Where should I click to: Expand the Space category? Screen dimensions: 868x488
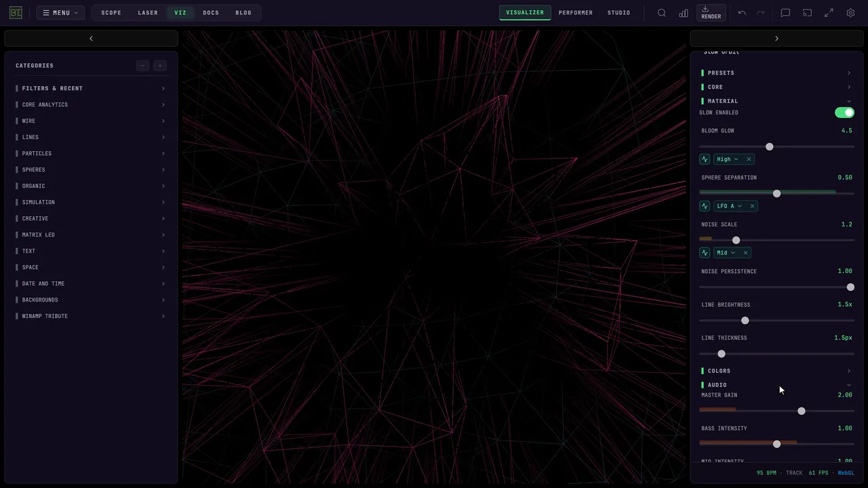click(91, 267)
